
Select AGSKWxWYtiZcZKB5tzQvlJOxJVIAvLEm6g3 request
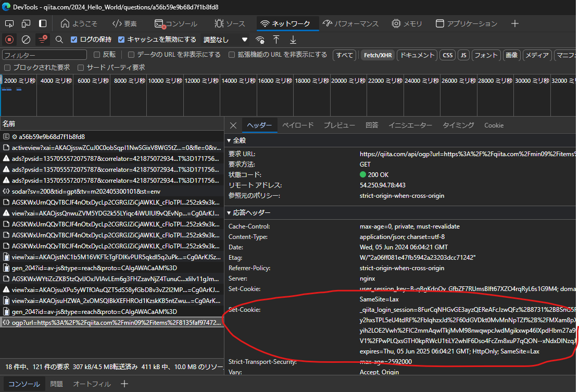click(x=112, y=279)
